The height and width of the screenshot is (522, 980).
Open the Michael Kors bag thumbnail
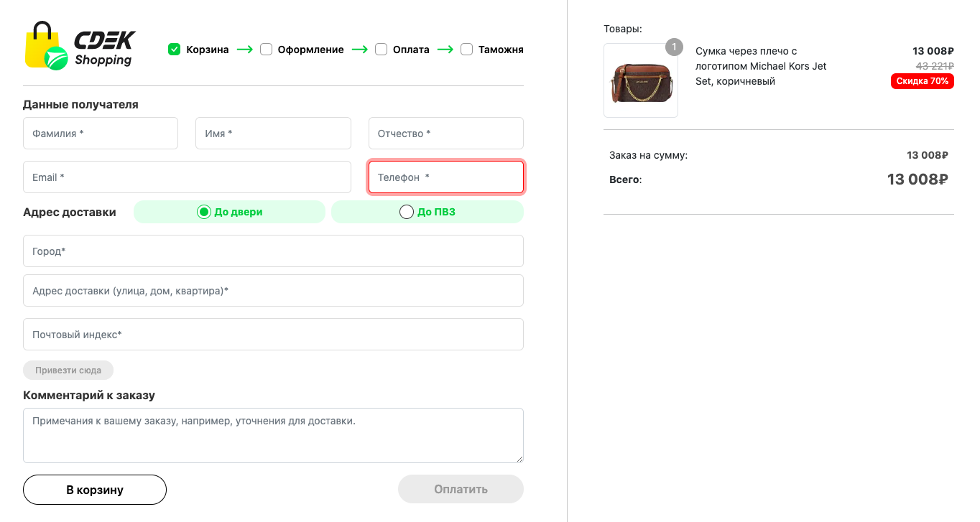[x=641, y=80]
